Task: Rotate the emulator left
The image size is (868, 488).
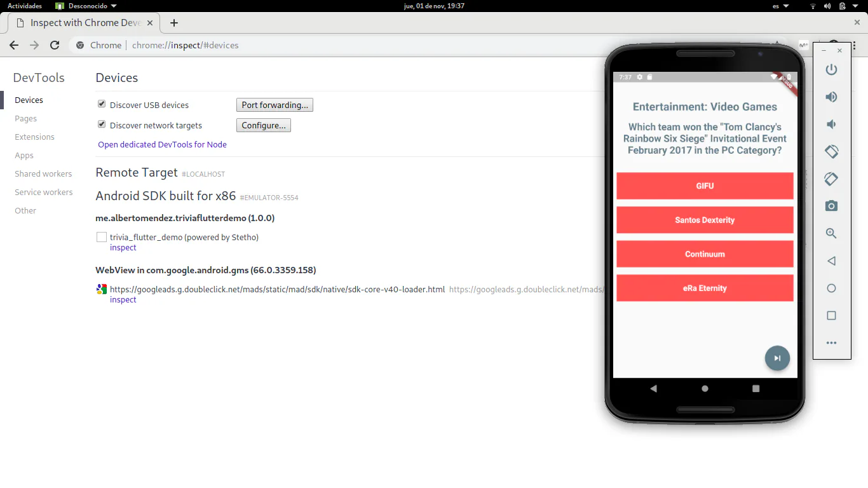Action: click(831, 151)
